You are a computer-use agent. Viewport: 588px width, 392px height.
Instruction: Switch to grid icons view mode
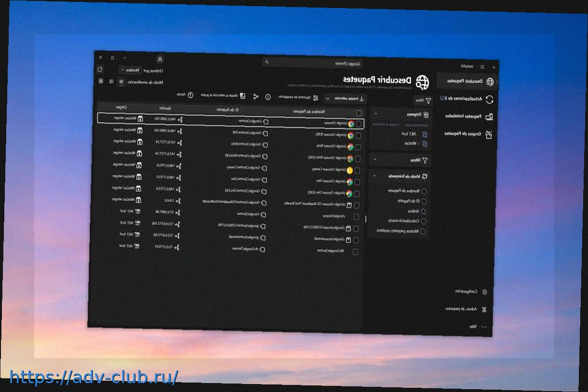pos(100,81)
